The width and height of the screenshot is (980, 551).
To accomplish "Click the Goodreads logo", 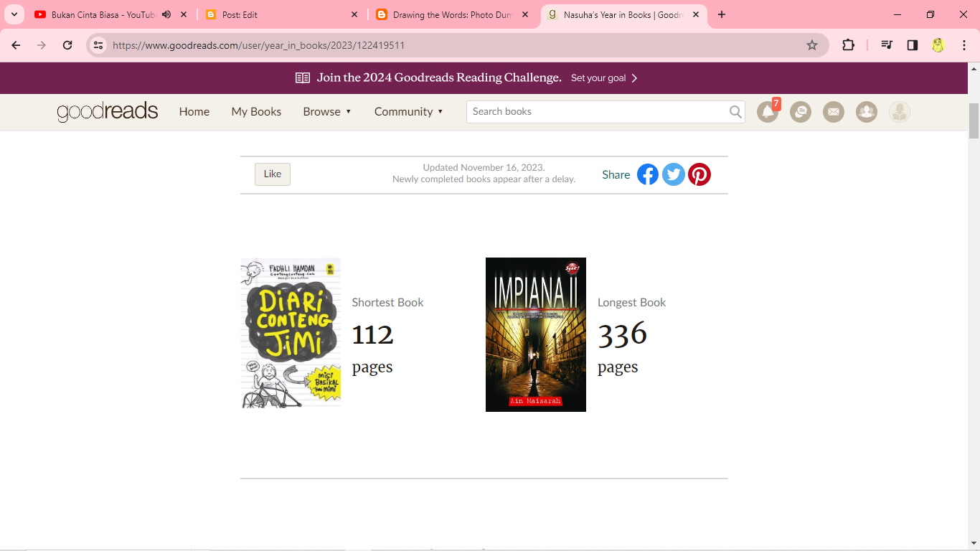I will tap(108, 111).
